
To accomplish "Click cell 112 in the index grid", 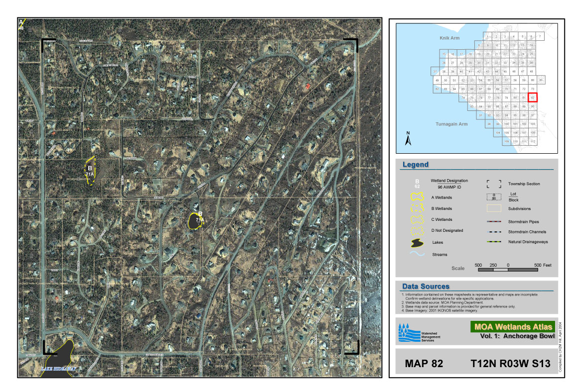I will click(533, 142).
